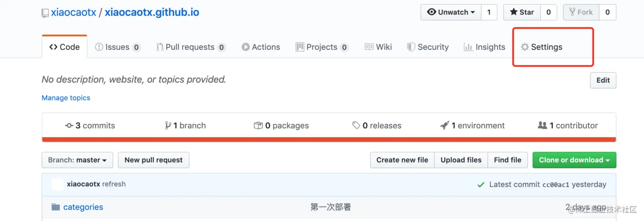Screen dimensions: 644x221
Task: Click the language color bar
Action: tap(329, 139)
